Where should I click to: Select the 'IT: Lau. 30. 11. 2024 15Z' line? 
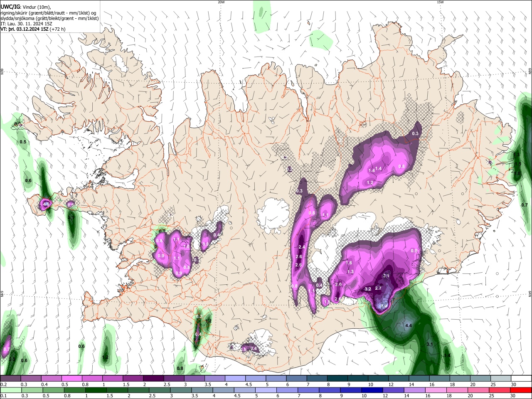27,24
